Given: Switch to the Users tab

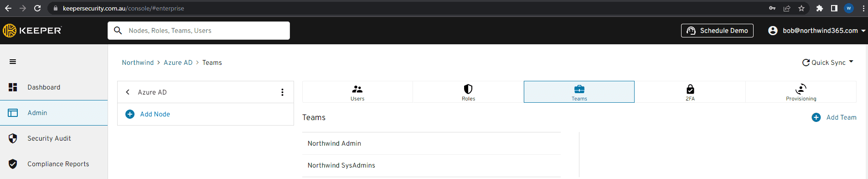Looking at the screenshot, I should coord(357,92).
